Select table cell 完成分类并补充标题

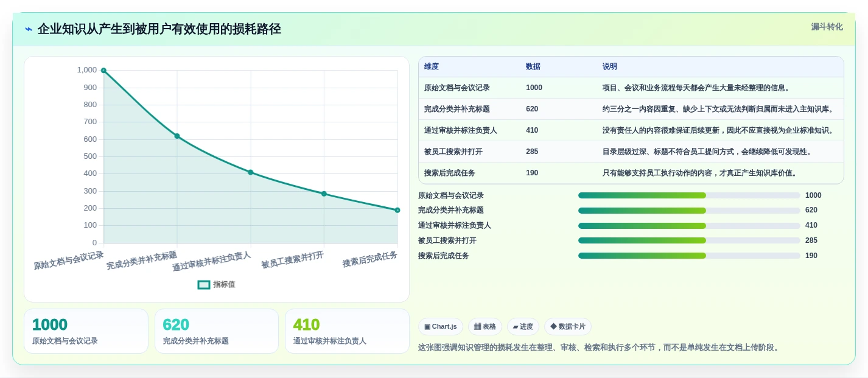tap(457, 109)
